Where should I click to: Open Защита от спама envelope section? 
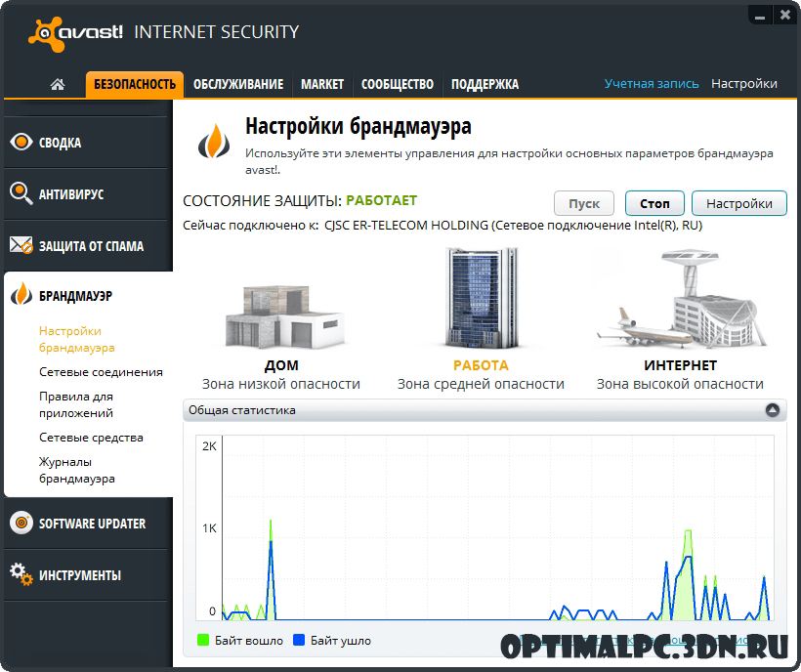(86, 245)
